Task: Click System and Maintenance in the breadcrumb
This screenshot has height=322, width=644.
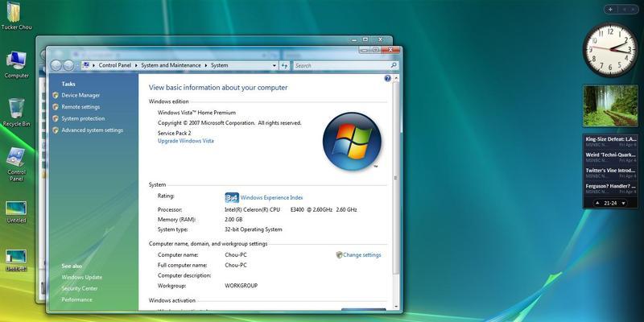Action: 171,65
